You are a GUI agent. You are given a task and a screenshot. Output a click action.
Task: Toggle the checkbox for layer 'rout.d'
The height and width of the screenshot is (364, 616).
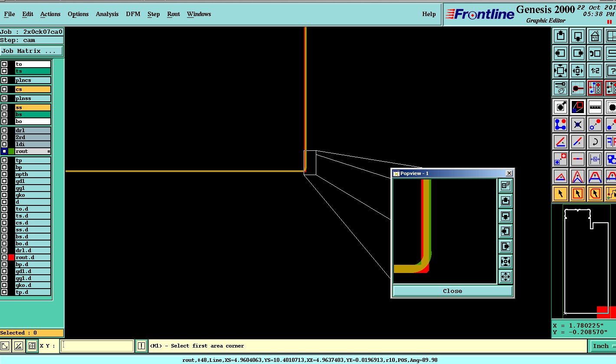[x=4, y=257]
